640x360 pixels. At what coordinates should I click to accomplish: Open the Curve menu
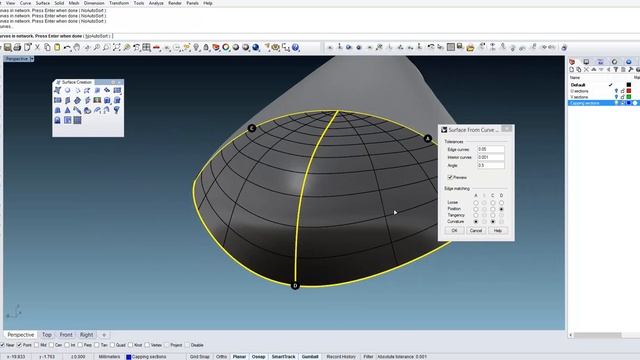(x=25, y=3)
